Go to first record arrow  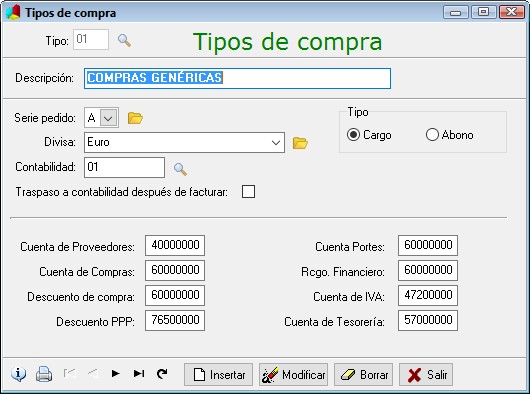point(69,373)
